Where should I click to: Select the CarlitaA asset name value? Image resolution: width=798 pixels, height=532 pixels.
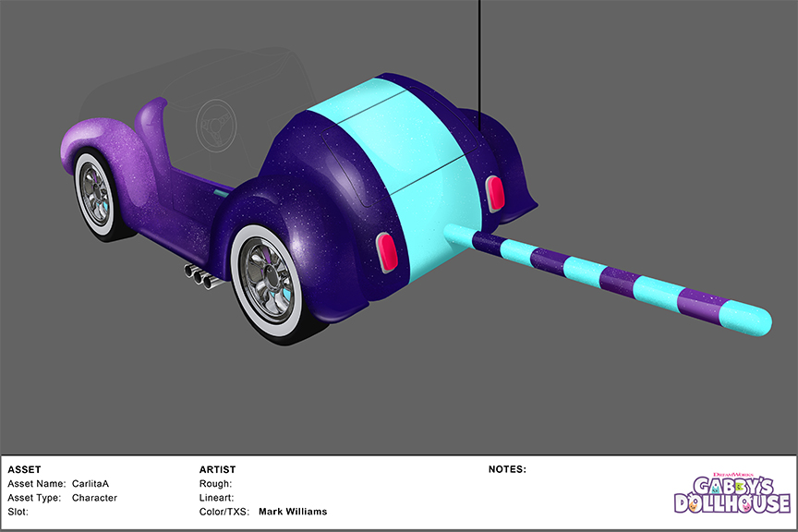click(91, 484)
